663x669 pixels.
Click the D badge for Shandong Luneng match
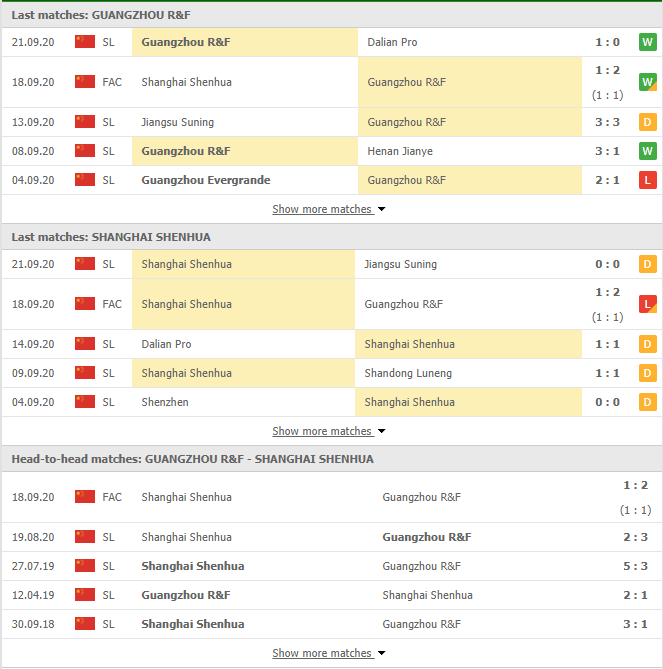pyautogui.click(x=647, y=373)
